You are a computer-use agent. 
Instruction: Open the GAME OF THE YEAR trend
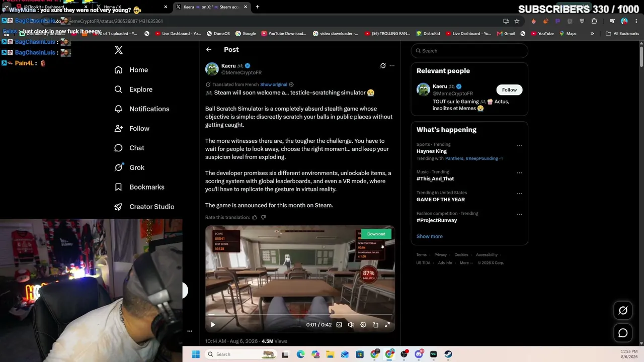tap(441, 200)
